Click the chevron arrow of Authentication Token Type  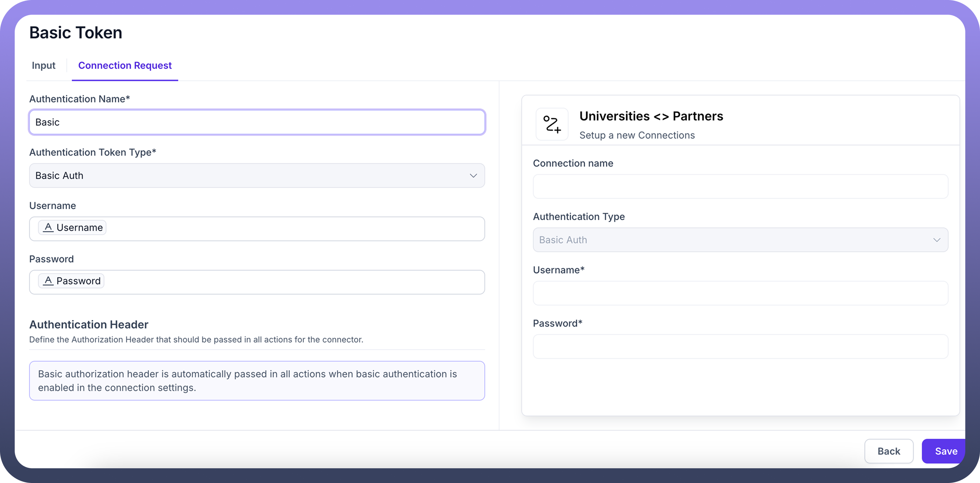pyautogui.click(x=473, y=176)
